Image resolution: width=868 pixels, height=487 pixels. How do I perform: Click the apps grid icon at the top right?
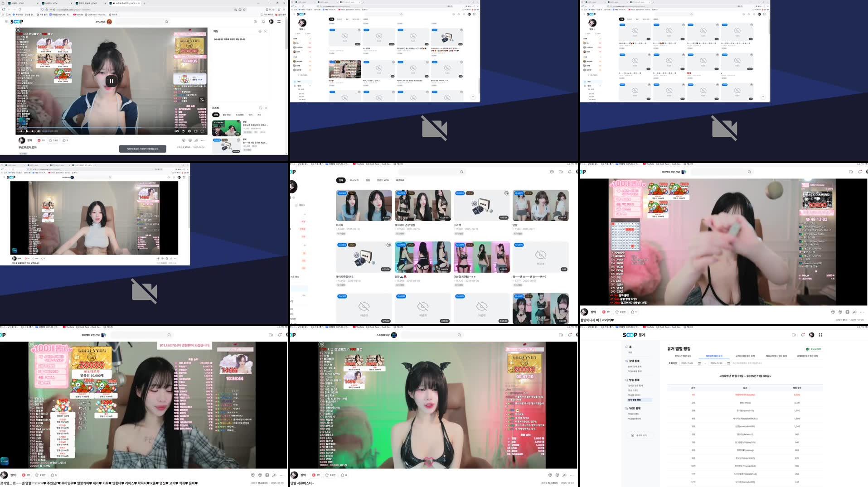point(279,21)
